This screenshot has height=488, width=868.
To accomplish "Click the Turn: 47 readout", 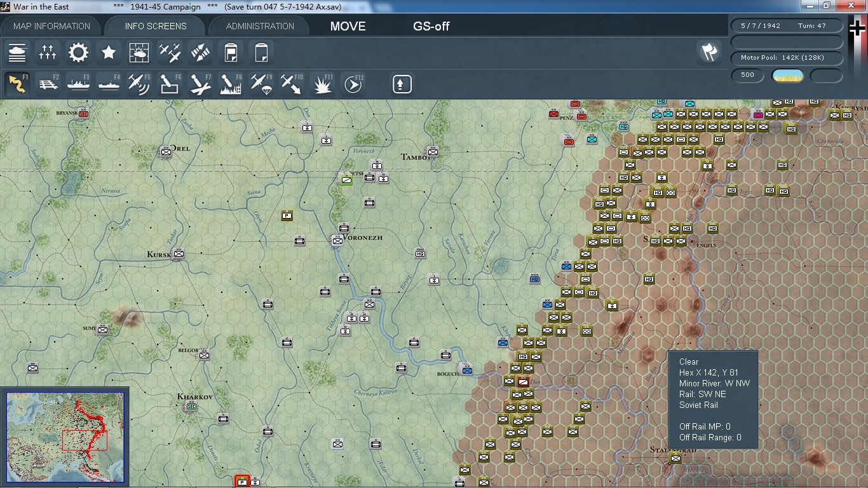I will click(812, 26).
